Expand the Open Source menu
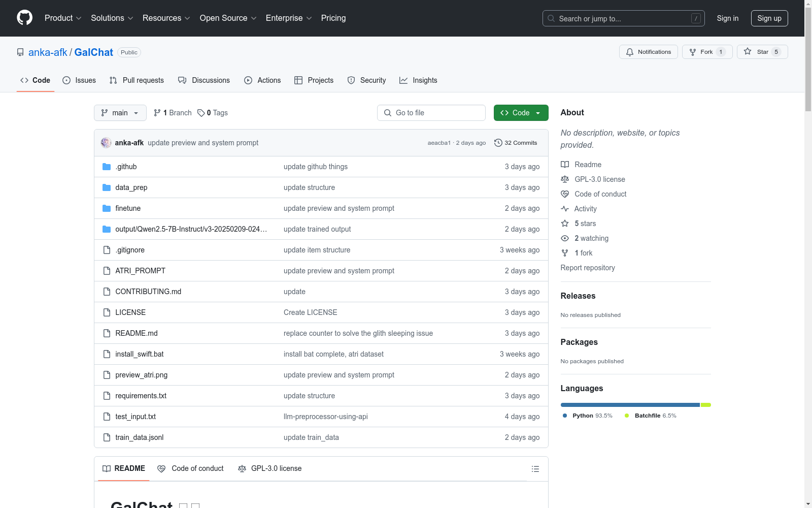Screen dimensions: 812x508 point(228,18)
